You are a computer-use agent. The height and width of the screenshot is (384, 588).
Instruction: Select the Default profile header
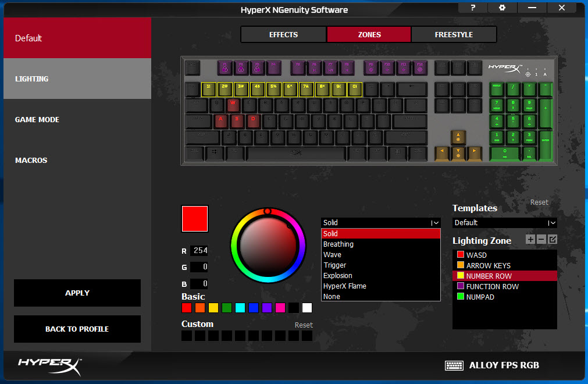[77, 38]
